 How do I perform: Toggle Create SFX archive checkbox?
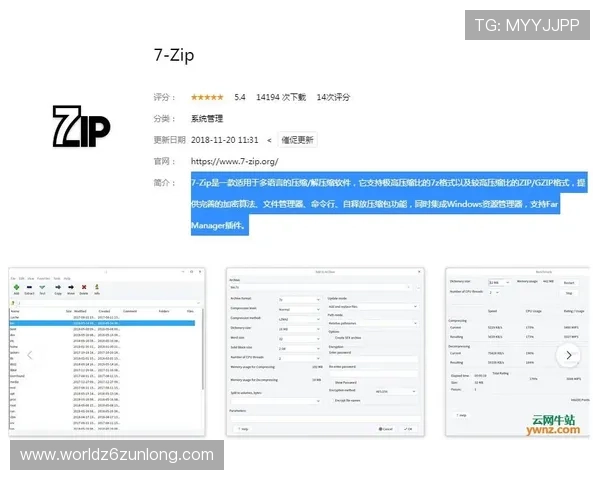click(331, 338)
